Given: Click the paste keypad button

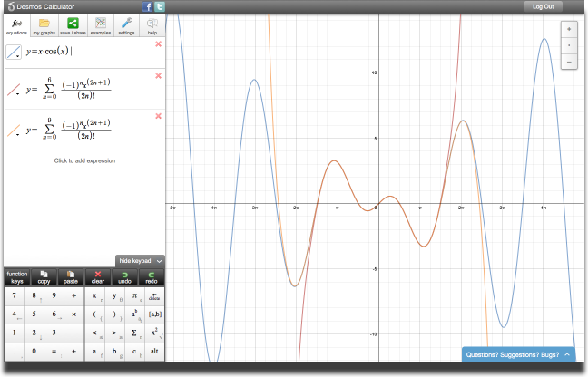Looking at the screenshot, I should click(x=71, y=277).
